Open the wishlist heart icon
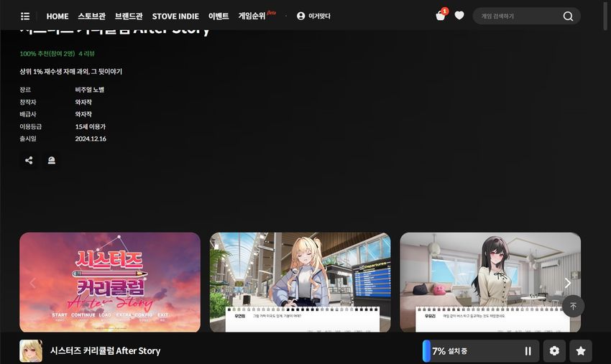611x364 pixels. [x=459, y=16]
